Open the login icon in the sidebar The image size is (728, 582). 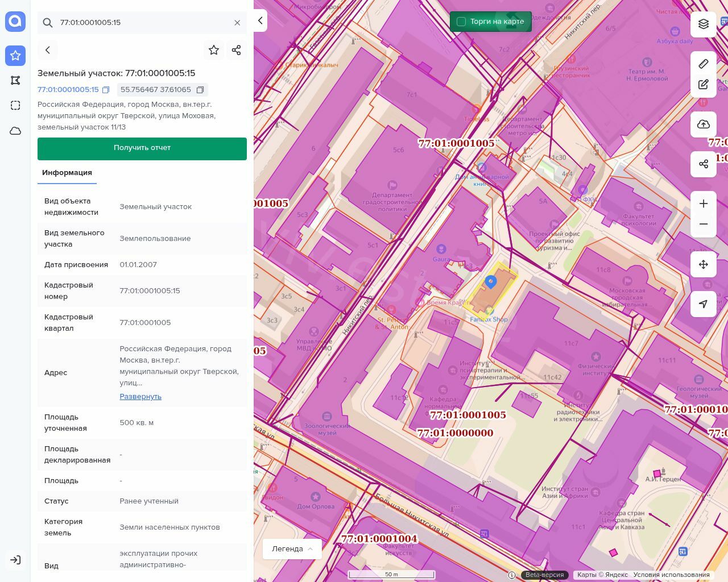15,560
